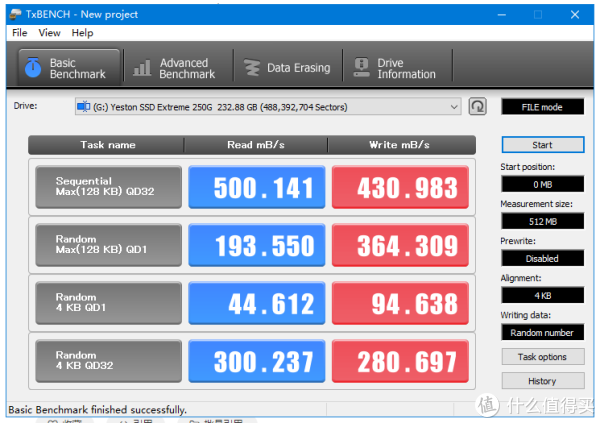This screenshot has height=423, width=600.
Task: Close the TxBENCH window
Action: point(574,15)
